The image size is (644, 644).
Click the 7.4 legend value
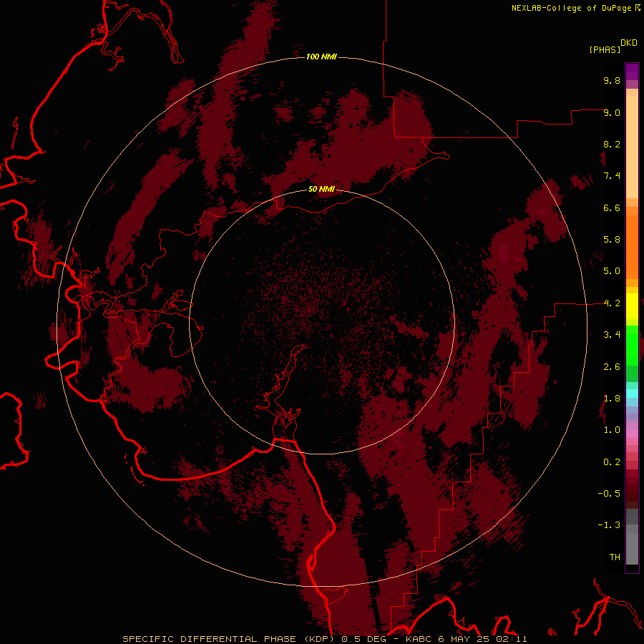pos(612,176)
